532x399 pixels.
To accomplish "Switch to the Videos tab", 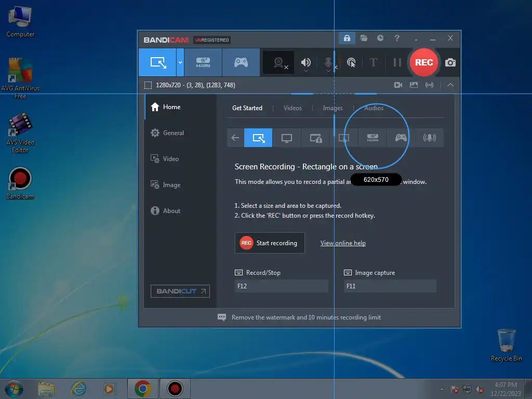I will [x=292, y=108].
